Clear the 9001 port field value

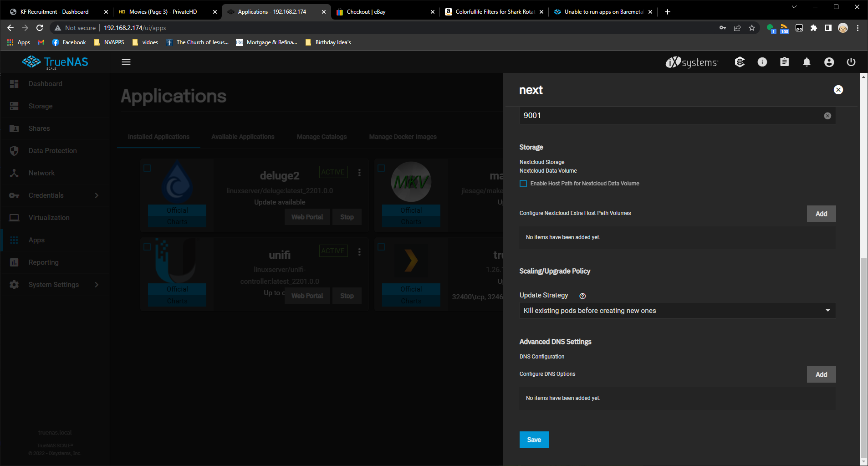tap(827, 116)
